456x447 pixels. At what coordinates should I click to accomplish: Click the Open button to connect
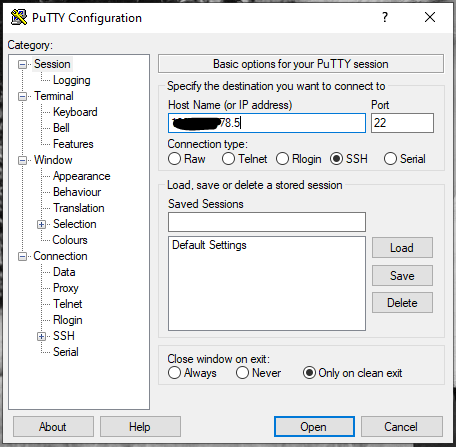point(314,427)
